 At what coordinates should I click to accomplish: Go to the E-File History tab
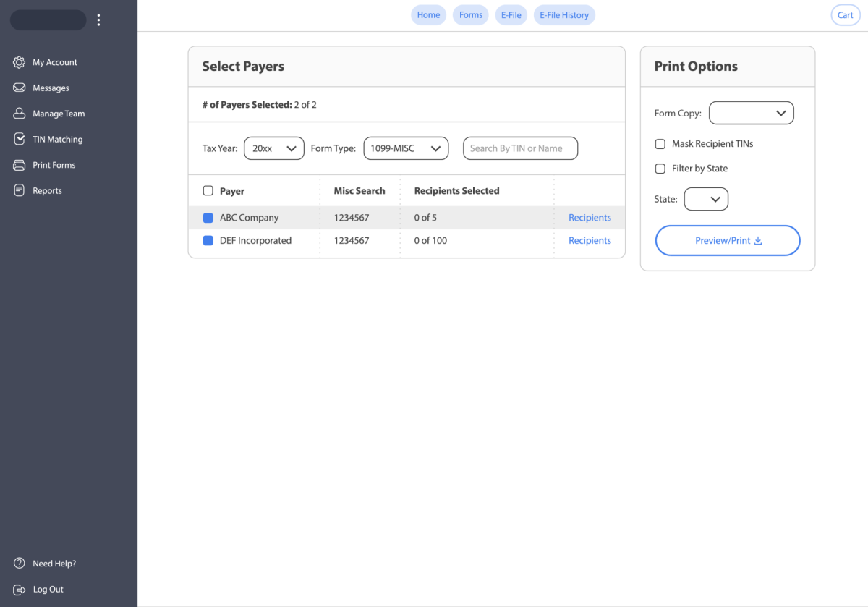coord(564,15)
